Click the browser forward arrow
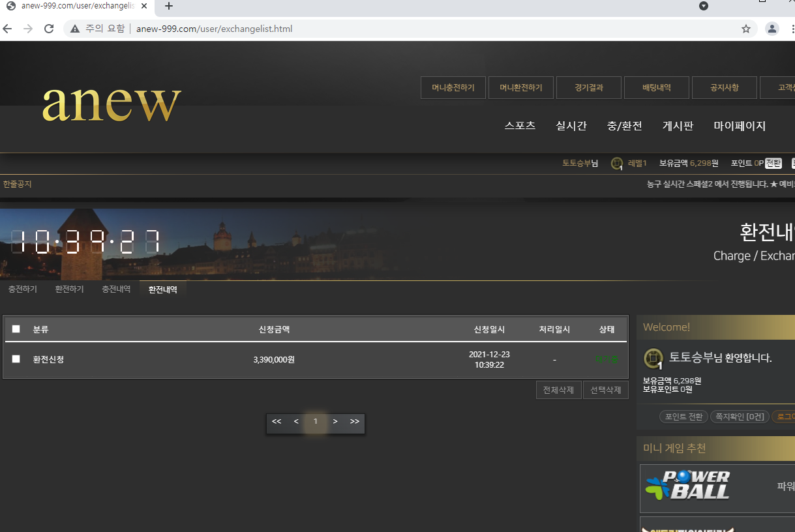This screenshot has width=795, height=532. click(x=28, y=29)
